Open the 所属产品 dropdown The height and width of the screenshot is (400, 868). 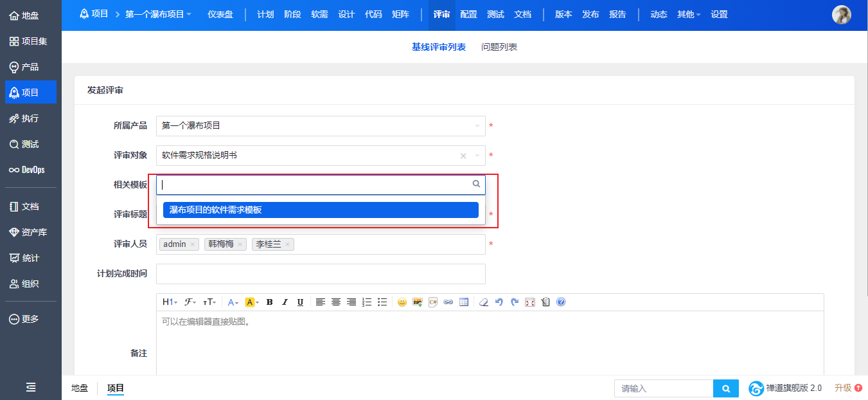point(320,126)
